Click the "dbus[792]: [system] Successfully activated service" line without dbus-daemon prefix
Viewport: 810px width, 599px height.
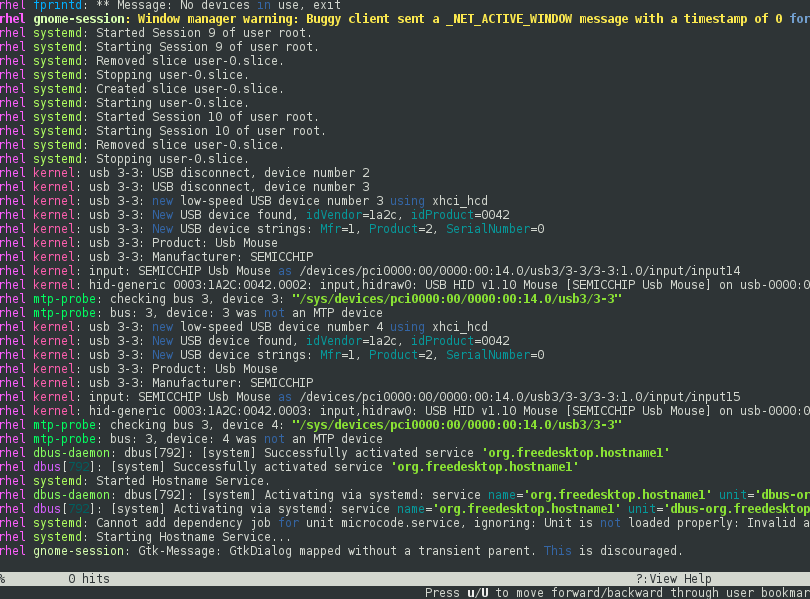(289, 467)
